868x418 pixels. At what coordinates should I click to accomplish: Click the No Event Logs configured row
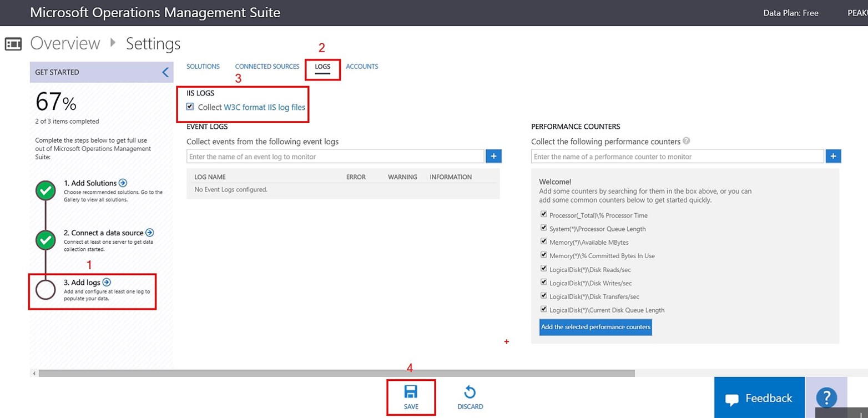pos(343,190)
